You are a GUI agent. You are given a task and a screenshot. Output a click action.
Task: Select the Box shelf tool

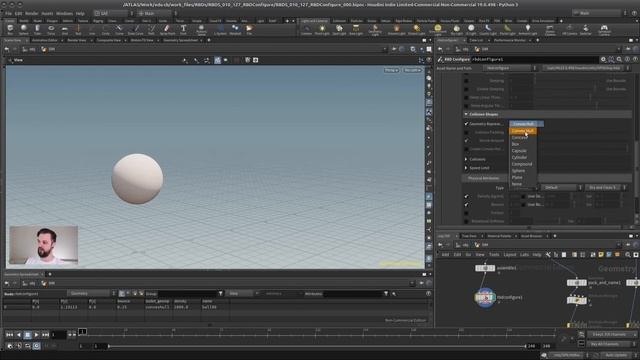(10, 29)
